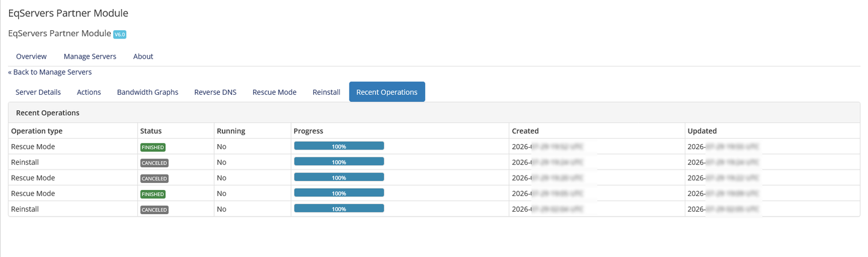Click the CANCELED badge in the Rescue Mode row
Screen dimensions: 868x257
(154, 179)
